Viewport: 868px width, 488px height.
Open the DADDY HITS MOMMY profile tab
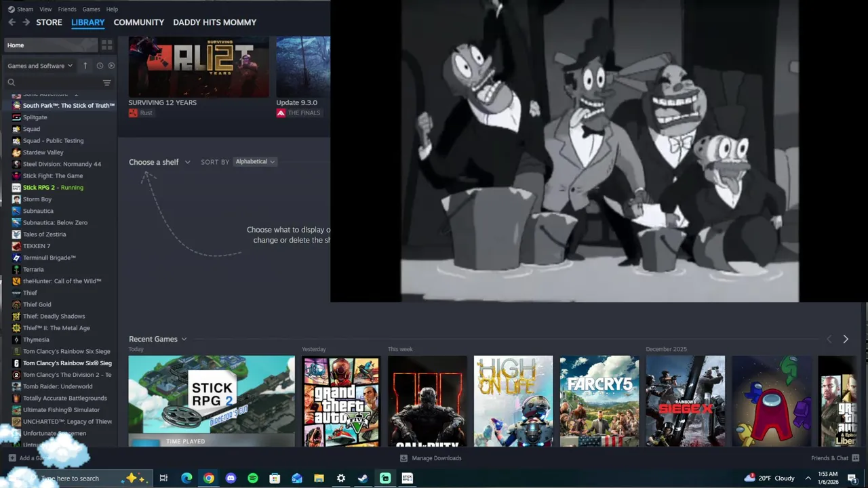coord(214,22)
